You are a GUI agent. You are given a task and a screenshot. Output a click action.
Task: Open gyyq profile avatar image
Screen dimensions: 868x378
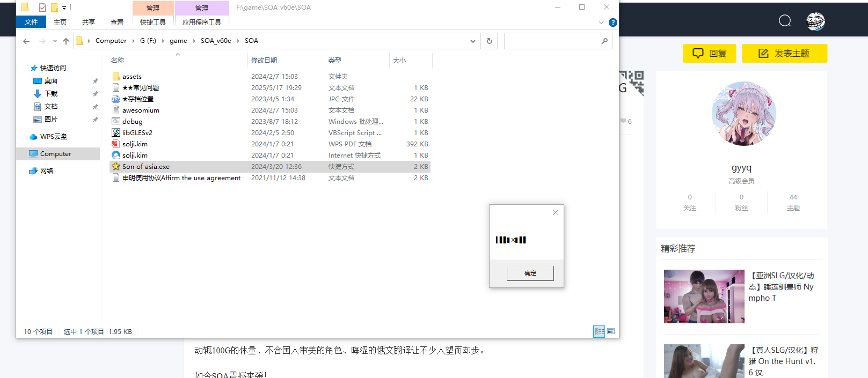coord(743,114)
